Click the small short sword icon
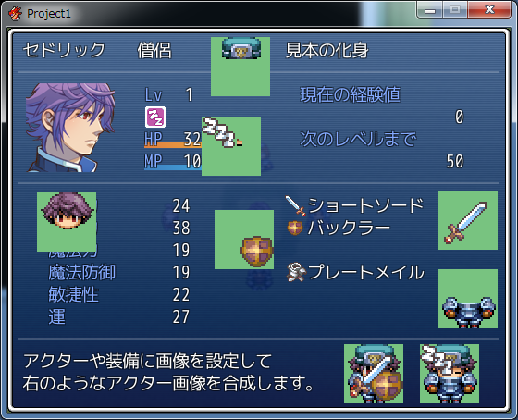 pos(295,205)
